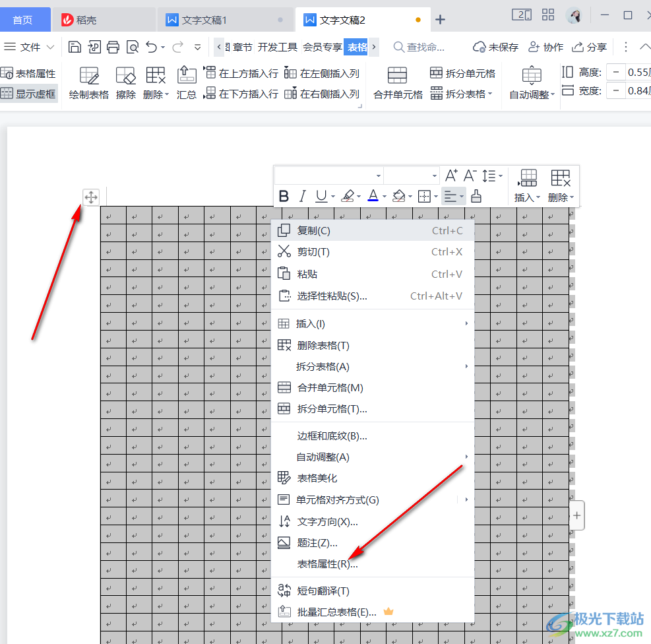Image resolution: width=651 pixels, height=644 pixels.
Task: Select the Eraser tool (擦除)
Action: pos(126,83)
